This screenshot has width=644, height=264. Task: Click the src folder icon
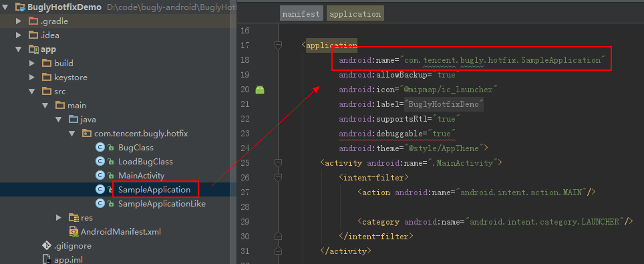pyautogui.click(x=47, y=92)
